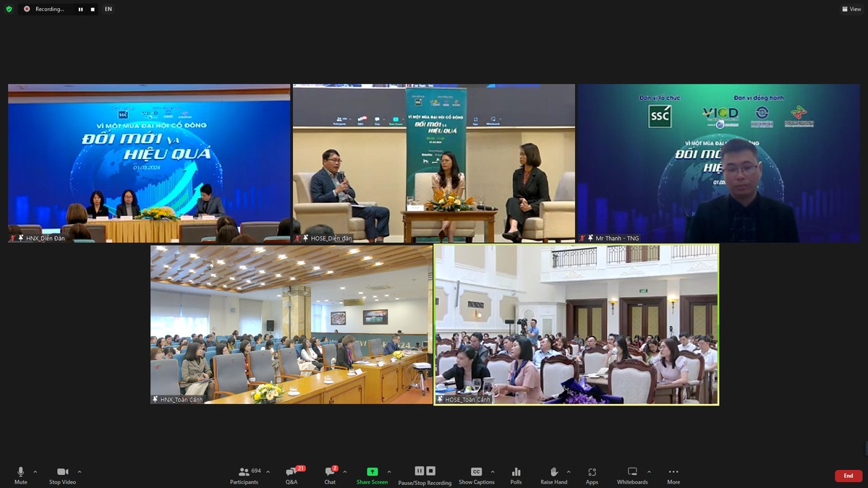This screenshot has width=868, height=488.
Task: Click the red End button
Action: [848, 476]
